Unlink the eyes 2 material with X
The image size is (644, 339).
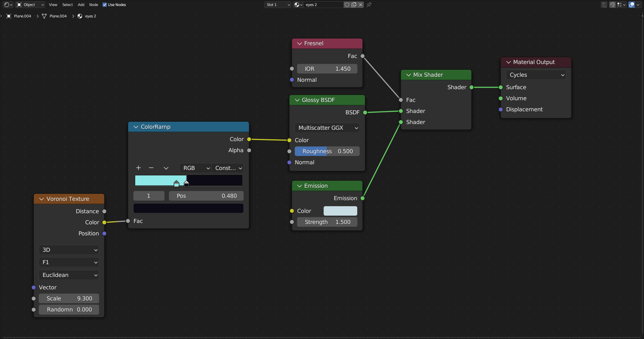click(361, 5)
